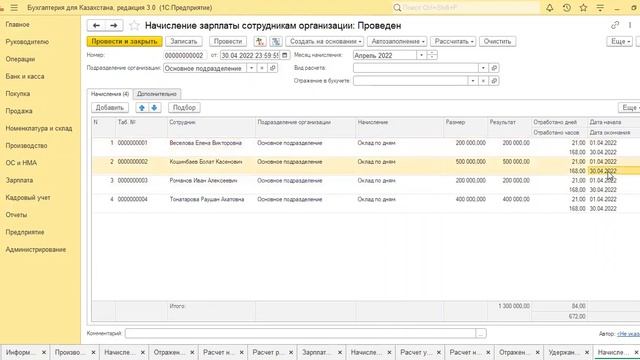Expand Автозаполнение dropdown
The height and width of the screenshot is (360, 640).
click(398, 41)
